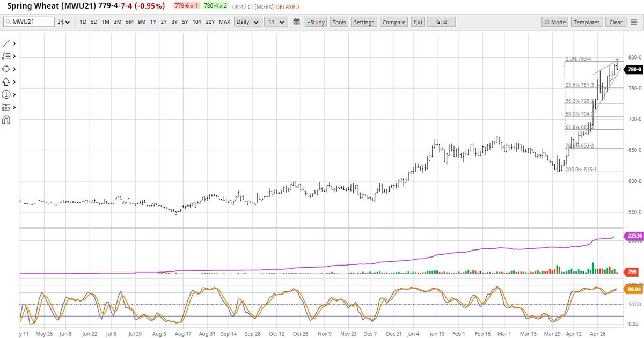
Task: Select the numbered annotation tool icon
Action: 6,94
